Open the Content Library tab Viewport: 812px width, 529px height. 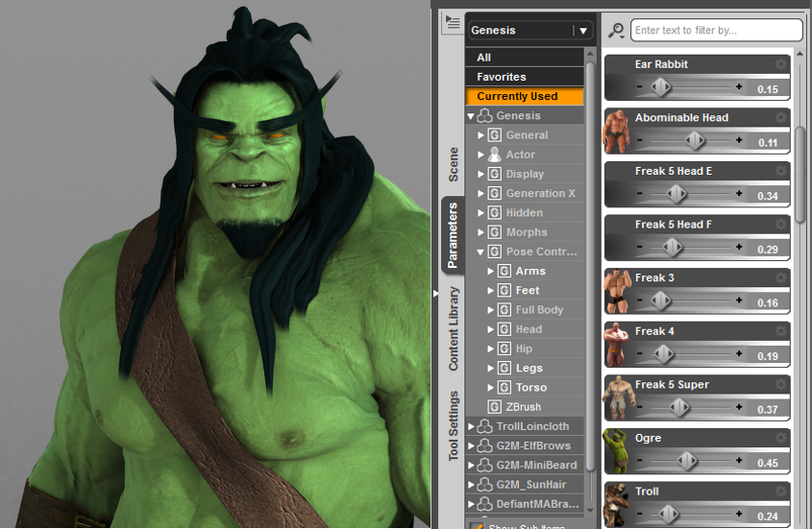tap(454, 328)
